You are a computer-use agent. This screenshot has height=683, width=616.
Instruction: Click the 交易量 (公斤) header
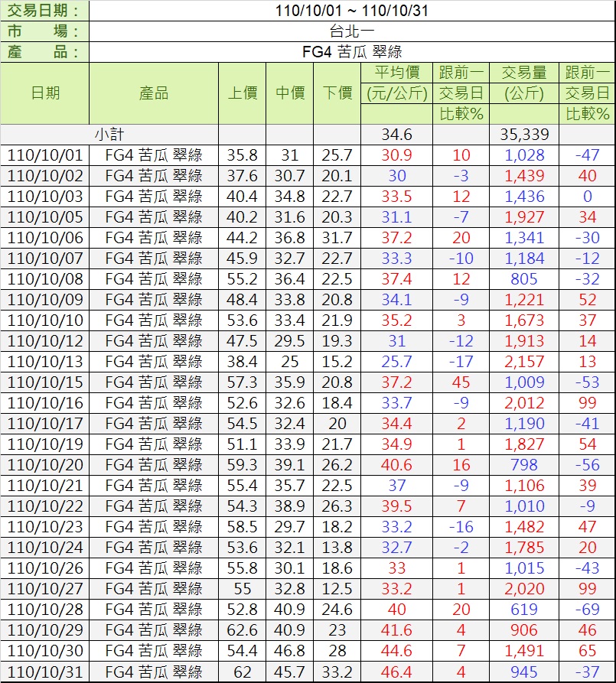523,83
